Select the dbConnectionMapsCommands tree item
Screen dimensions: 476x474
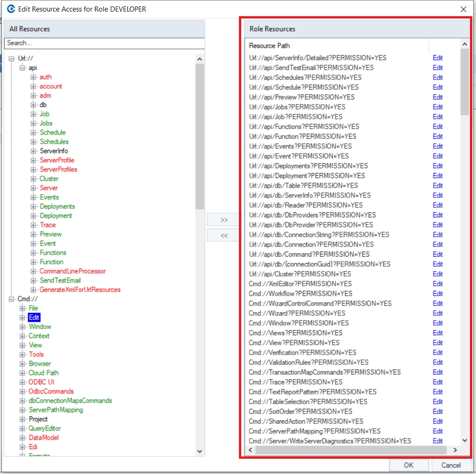[x=70, y=401]
